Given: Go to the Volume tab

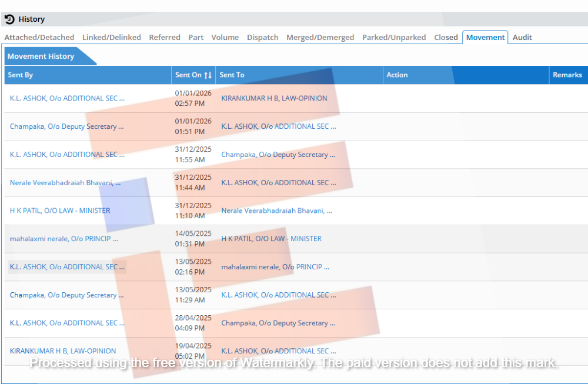Looking at the screenshot, I should 225,37.
